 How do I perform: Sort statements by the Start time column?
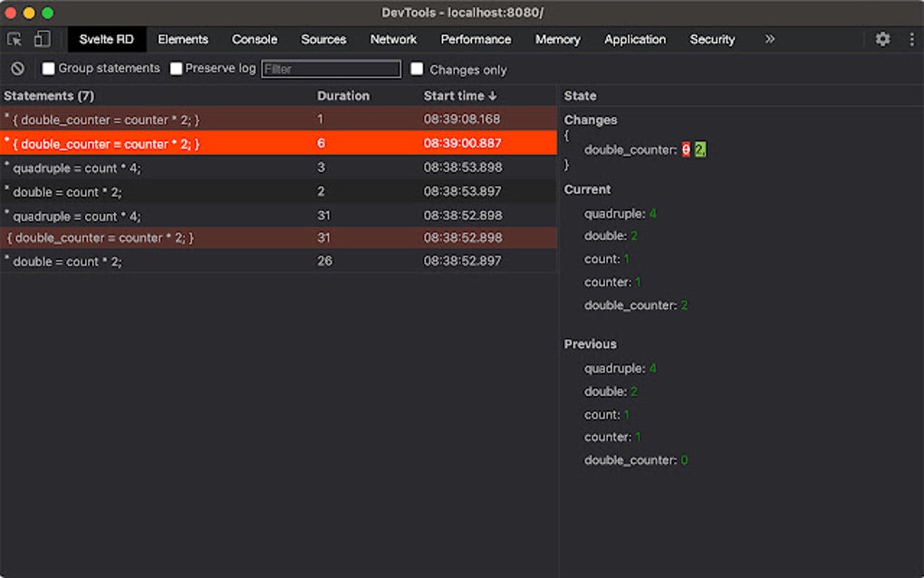click(460, 96)
